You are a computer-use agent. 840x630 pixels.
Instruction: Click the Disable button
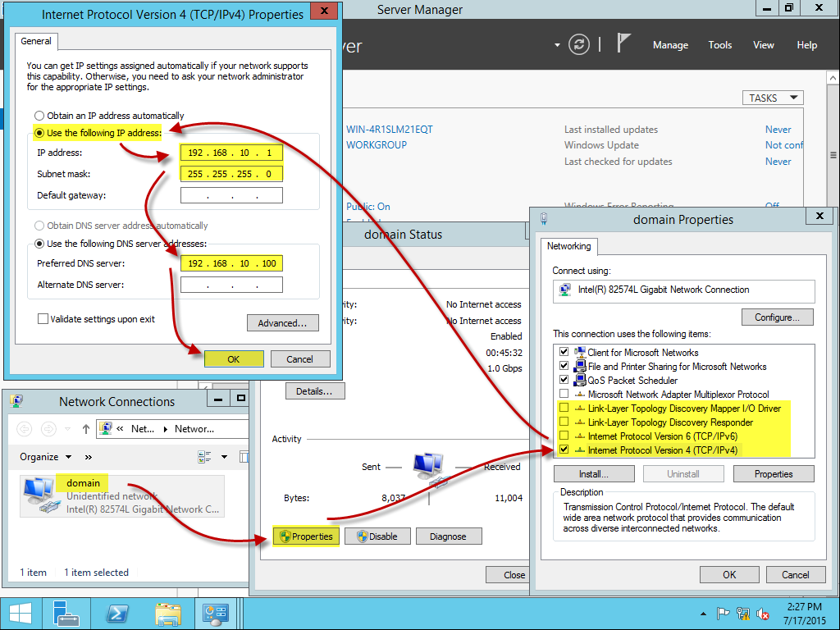coord(377,536)
